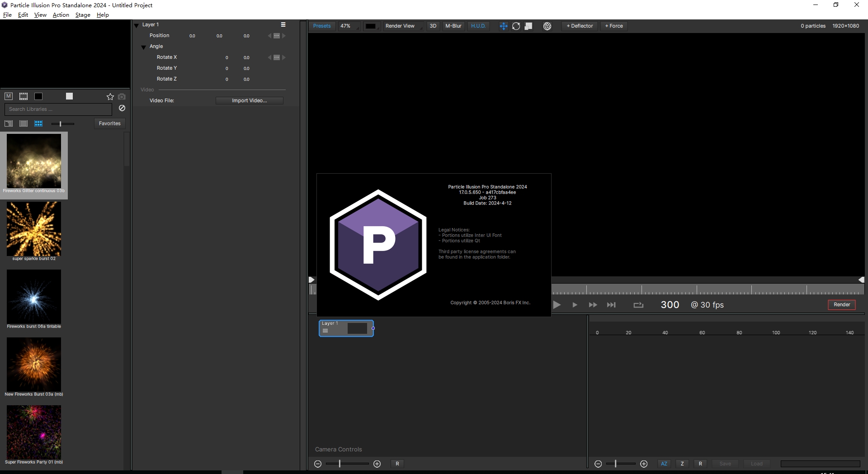Image resolution: width=868 pixels, height=474 pixels.
Task: Open the Presets dropdown
Action: tap(322, 26)
